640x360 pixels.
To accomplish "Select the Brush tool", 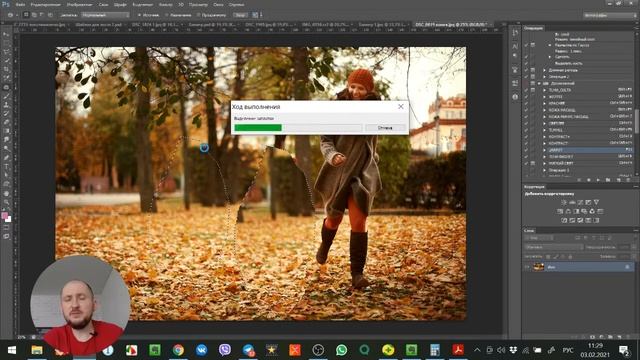I will point(7,96).
